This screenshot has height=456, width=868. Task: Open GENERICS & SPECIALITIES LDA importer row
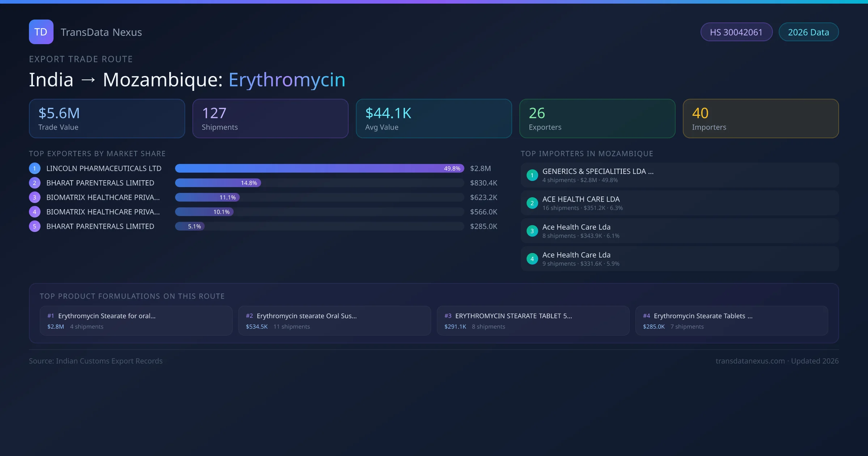pos(679,175)
